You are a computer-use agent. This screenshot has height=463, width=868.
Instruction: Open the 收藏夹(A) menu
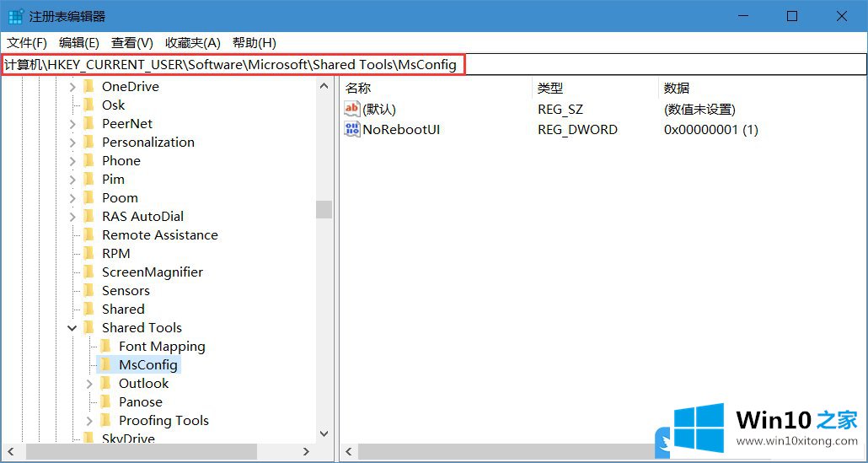[x=193, y=43]
